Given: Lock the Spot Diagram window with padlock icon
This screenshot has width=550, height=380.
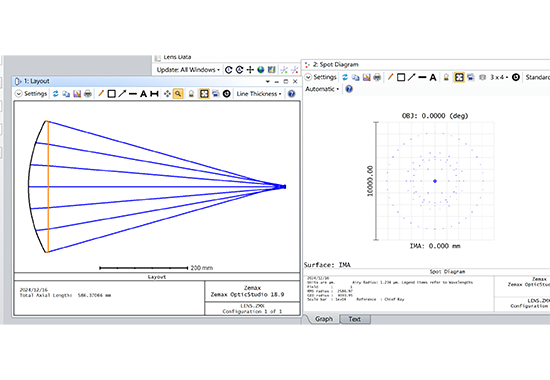Looking at the screenshot, I should click(446, 77).
